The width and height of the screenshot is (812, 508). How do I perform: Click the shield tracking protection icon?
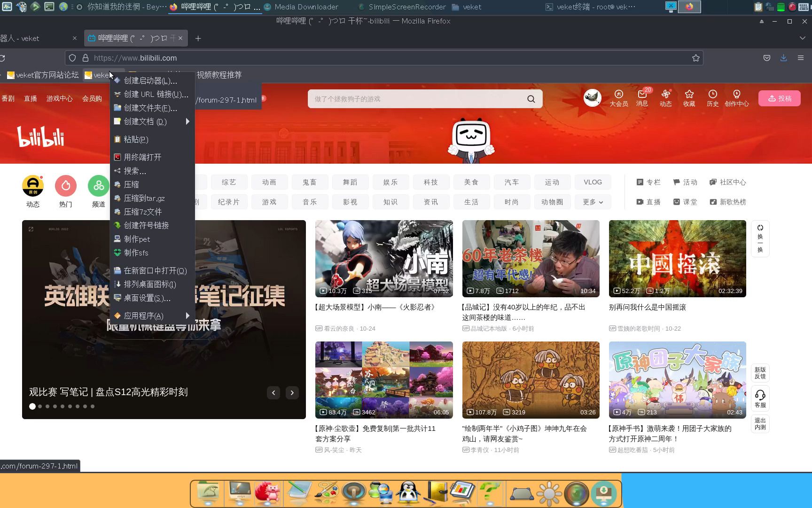coord(72,58)
